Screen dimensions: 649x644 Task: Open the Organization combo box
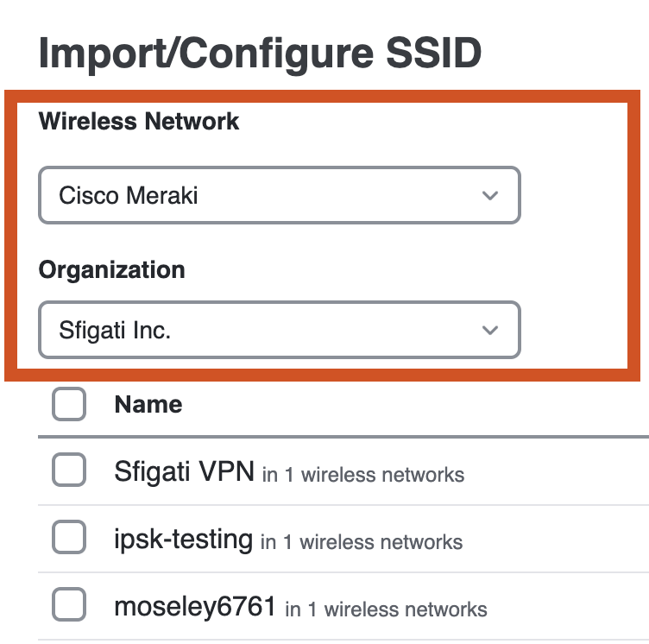[279, 330]
